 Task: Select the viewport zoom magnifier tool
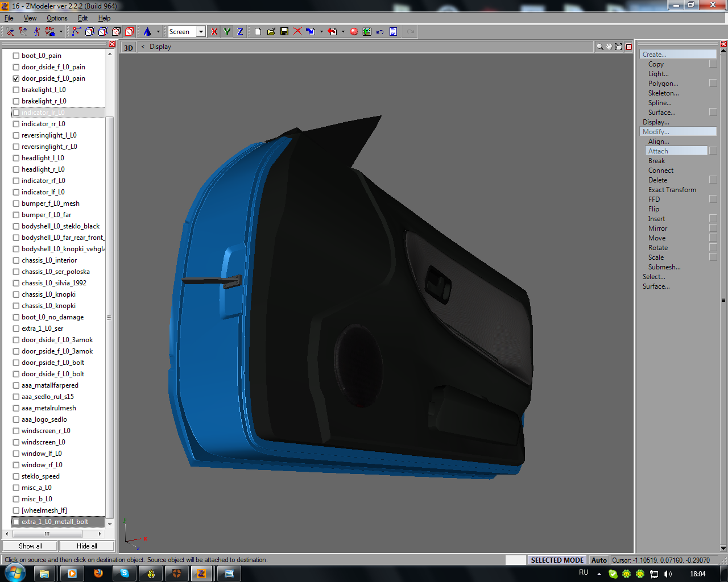click(599, 47)
